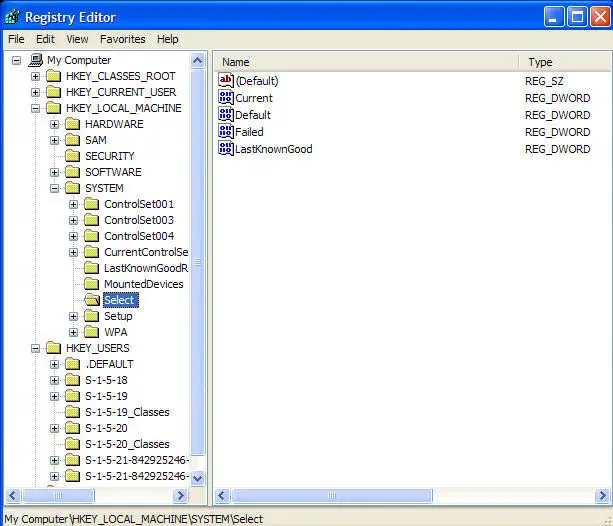This screenshot has width=613, height=526.
Task: Collapse HKEY_USERS key
Action: [x=36, y=348]
